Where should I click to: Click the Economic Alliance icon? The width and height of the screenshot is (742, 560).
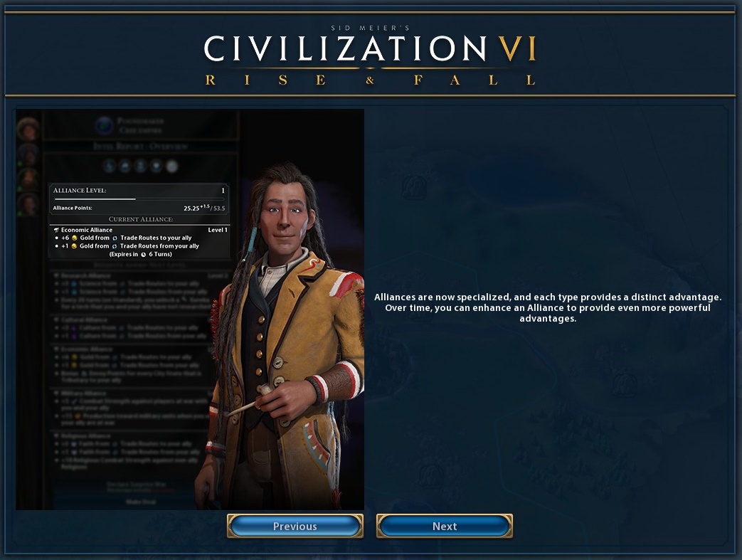click(56, 230)
